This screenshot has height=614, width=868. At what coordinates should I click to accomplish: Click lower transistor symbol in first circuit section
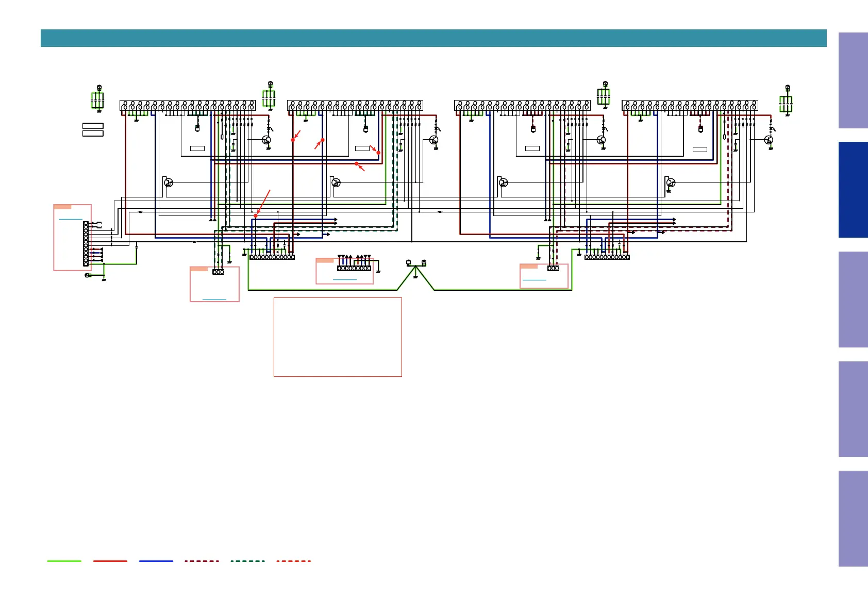tap(169, 182)
